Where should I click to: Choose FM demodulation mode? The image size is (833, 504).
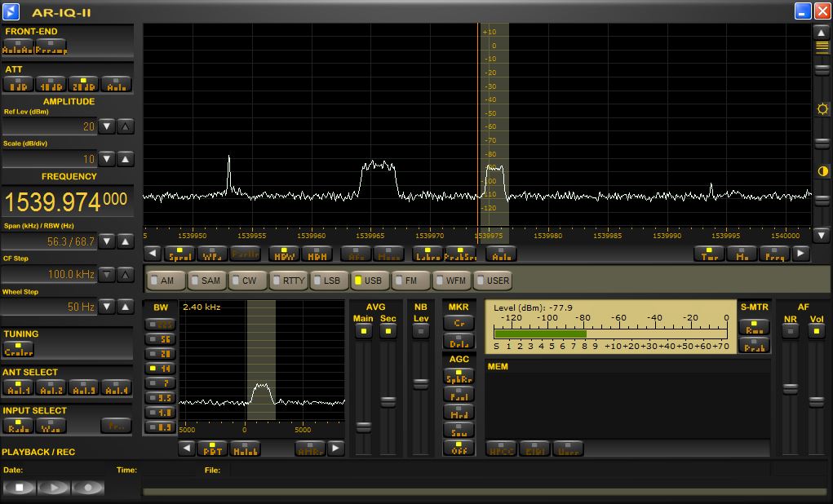(x=410, y=281)
